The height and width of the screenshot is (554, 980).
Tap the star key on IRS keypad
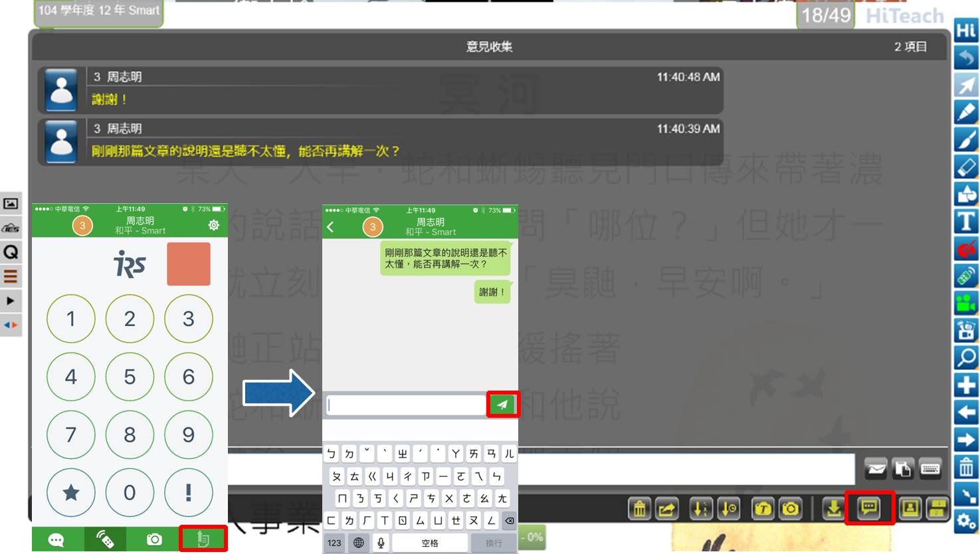(x=71, y=492)
